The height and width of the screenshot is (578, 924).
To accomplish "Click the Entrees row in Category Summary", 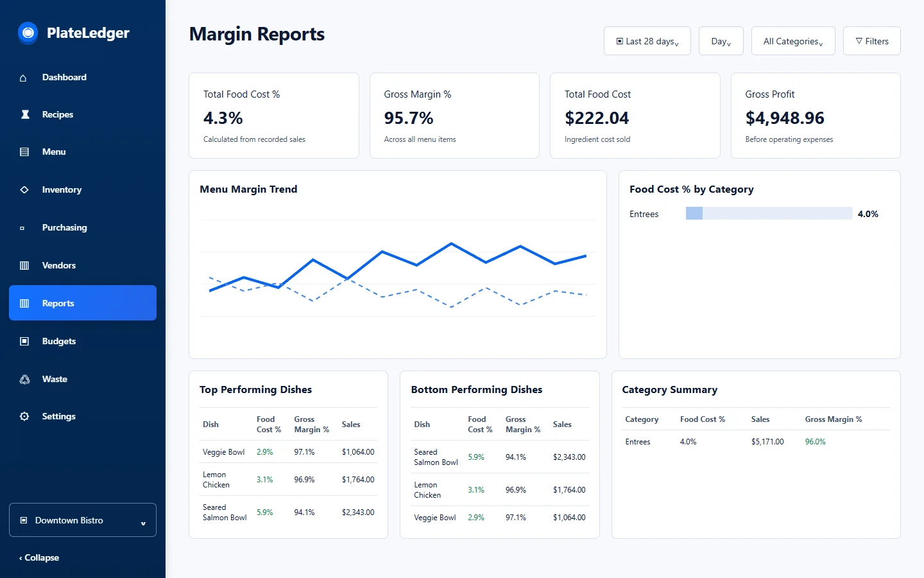I will coord(756,442).
